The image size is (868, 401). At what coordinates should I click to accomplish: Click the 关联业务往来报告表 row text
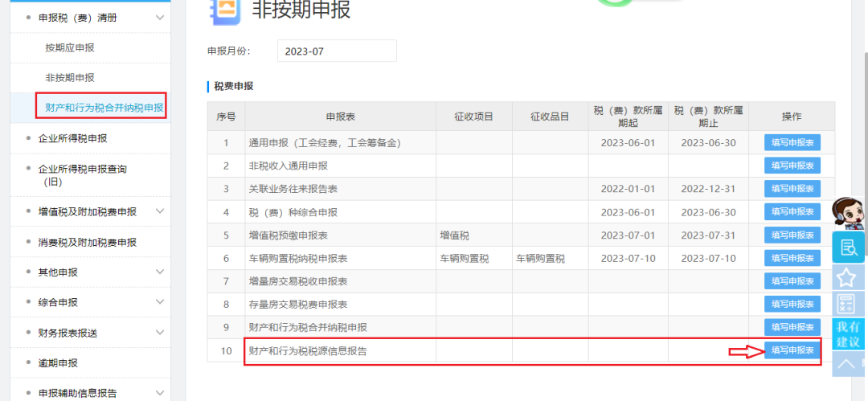coord(293,189)
